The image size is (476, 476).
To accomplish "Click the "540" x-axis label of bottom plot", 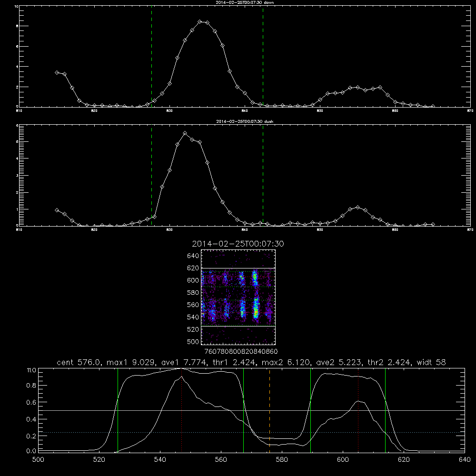I will click(x=160, y=460).
